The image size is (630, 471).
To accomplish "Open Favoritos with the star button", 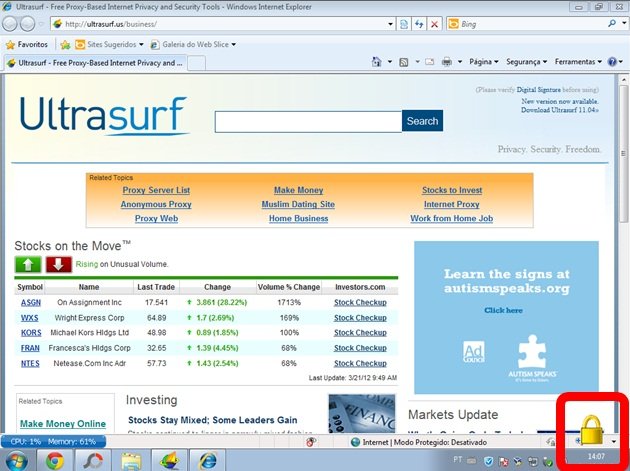I will [27, 45].
